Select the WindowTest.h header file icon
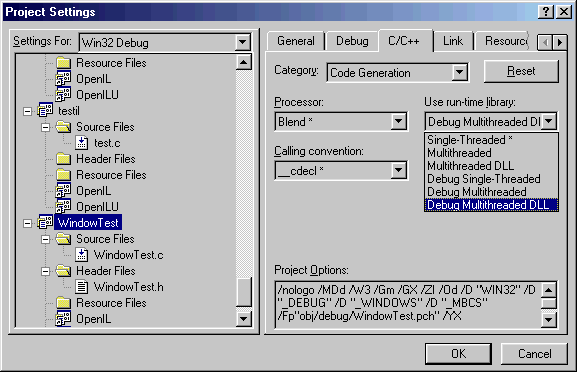577x372 pixels. pyautogui.click(x=81, y=287)
